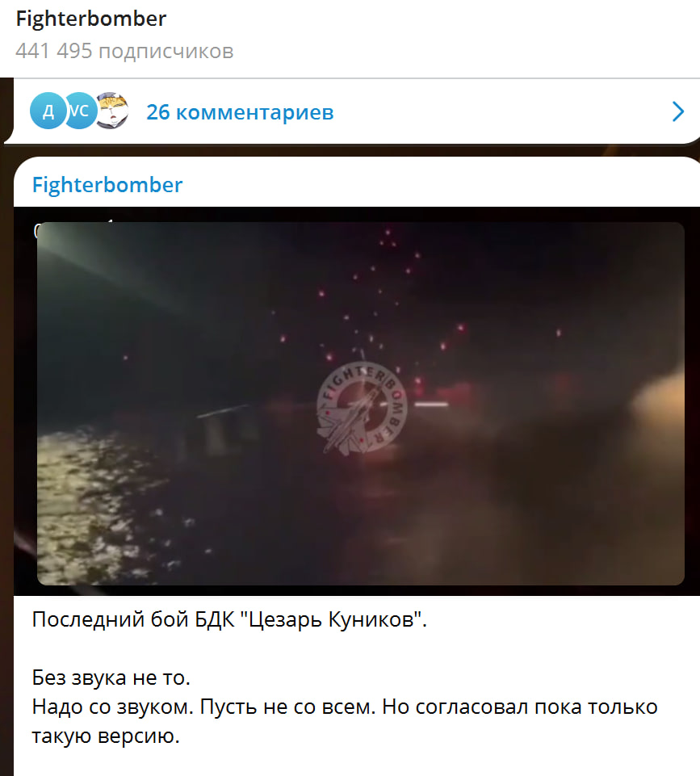
Task: Play the night sea video
Action: point(361,403)
